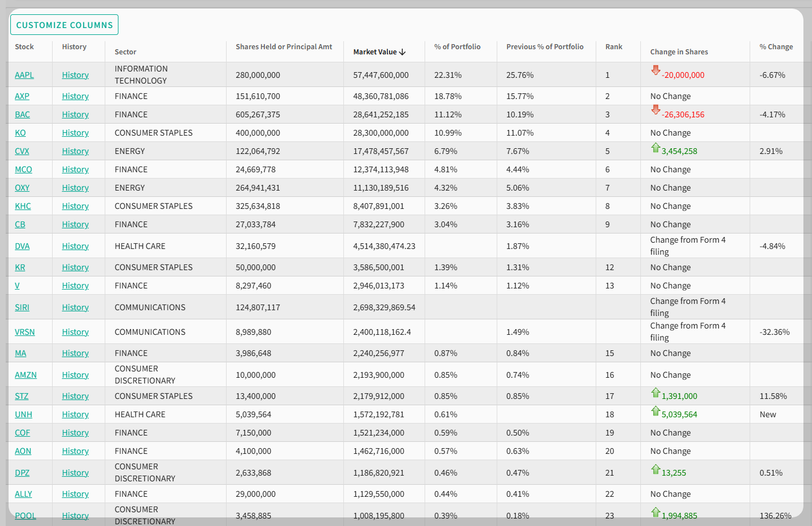View History for KO

point(76,133)
